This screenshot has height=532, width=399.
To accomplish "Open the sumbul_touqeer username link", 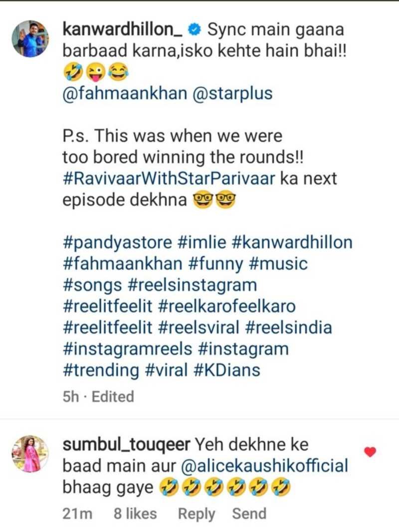I will (x=126, y=445).
